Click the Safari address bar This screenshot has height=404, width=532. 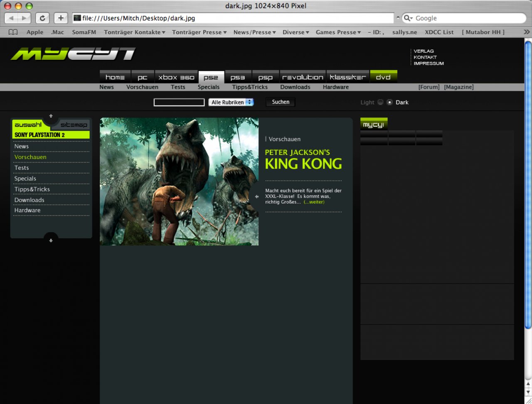[233, 18]
